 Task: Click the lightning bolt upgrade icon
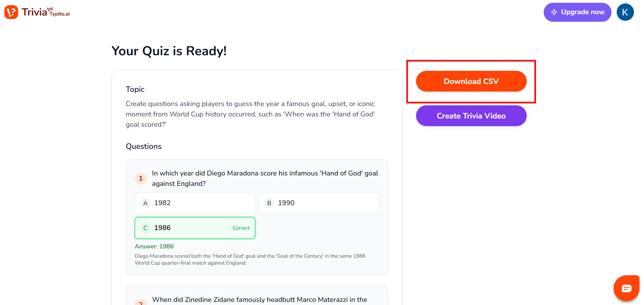point(554,12)
